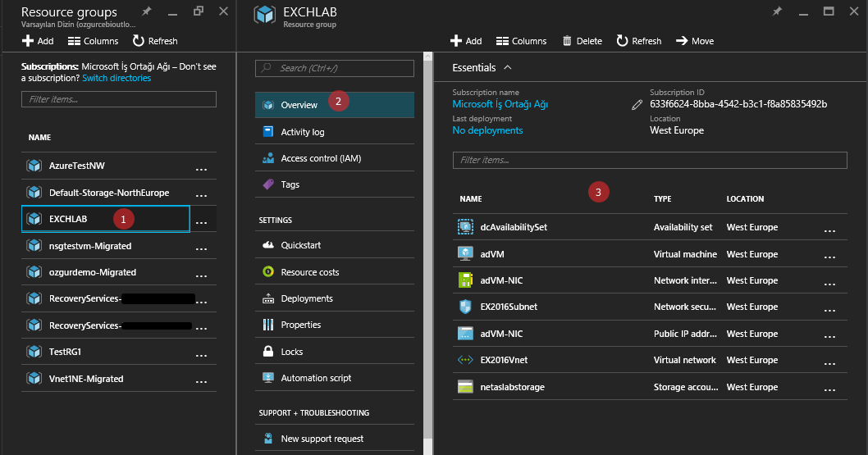Open Locks settings
The image size is (868, 455).
point(335,352)
